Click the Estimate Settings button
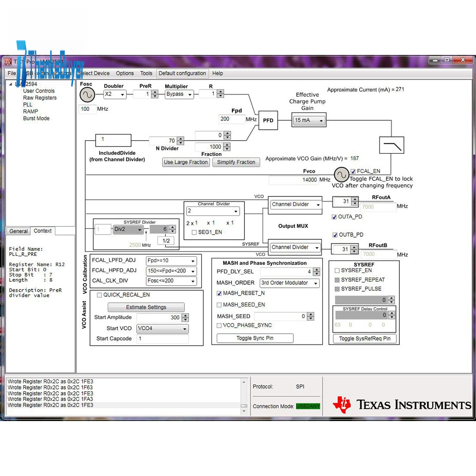The height and width of the screenshot is (476, 476). pyautogui.click(x=146, y=307)
